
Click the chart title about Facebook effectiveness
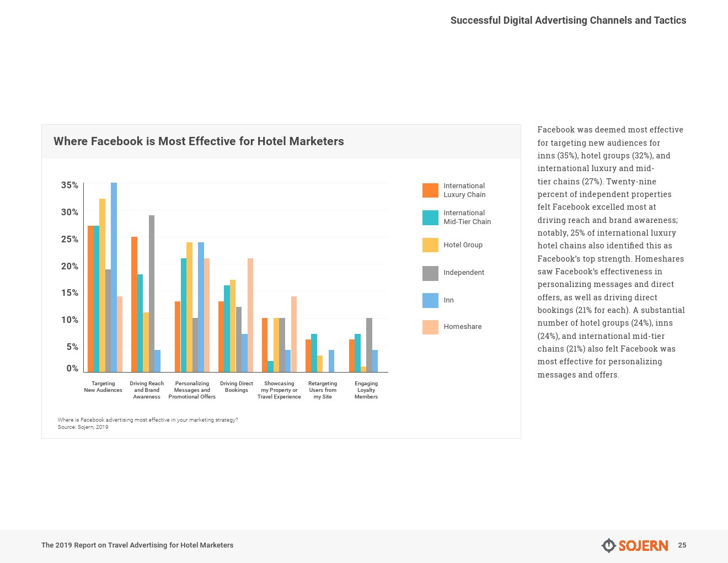click(199, 141)
